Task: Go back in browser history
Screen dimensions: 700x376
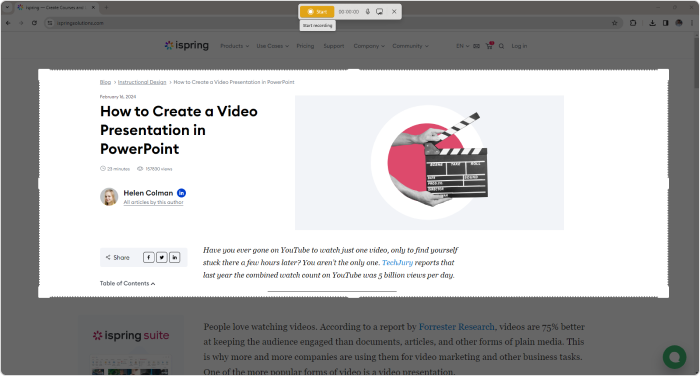Action: tap(8, 23)
